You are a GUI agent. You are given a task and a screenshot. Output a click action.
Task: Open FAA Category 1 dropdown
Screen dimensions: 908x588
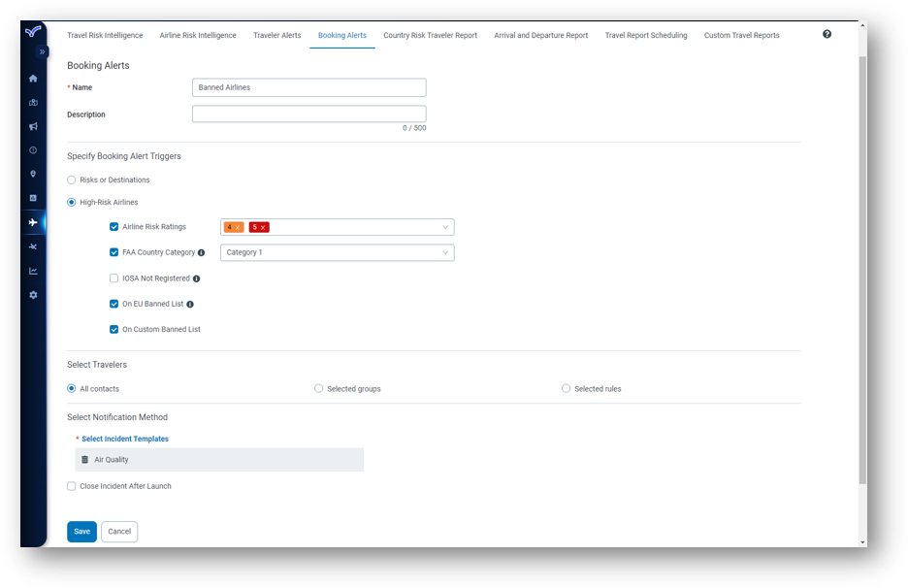[337, 252]
